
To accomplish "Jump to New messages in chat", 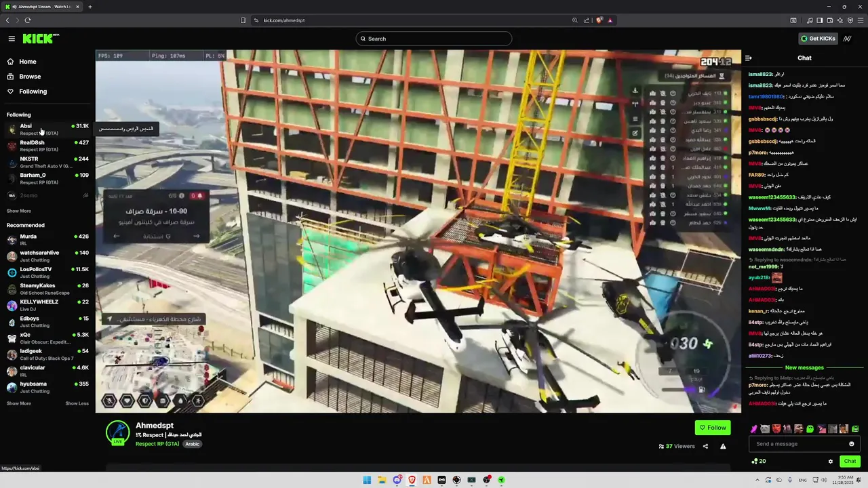I will pyautogui.click(x=804, y=367).
